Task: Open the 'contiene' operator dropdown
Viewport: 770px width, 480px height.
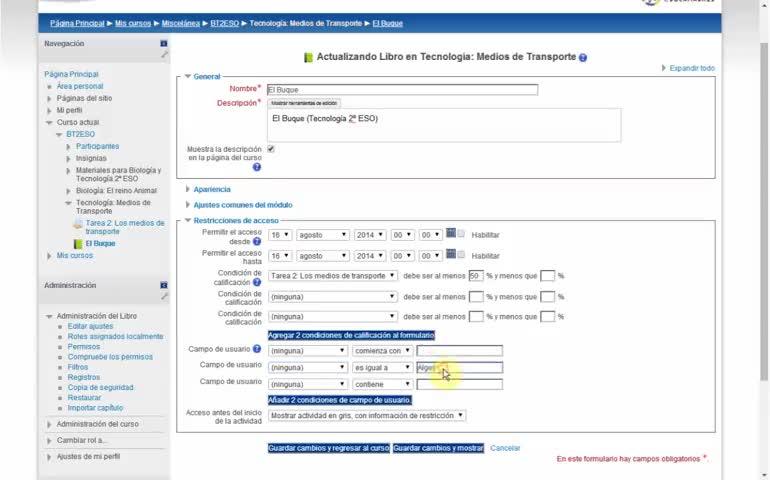Action: (382, 384)
